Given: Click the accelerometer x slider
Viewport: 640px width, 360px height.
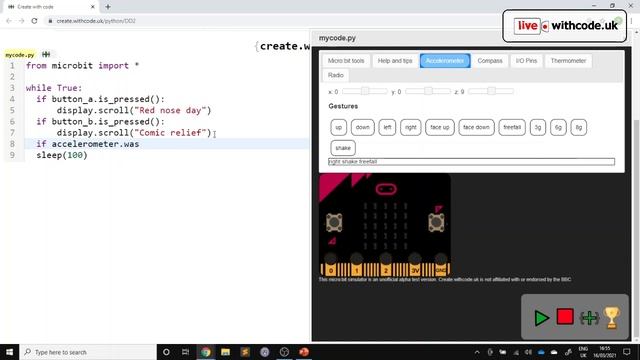Looking at the screenshot, I should point(364,91).
